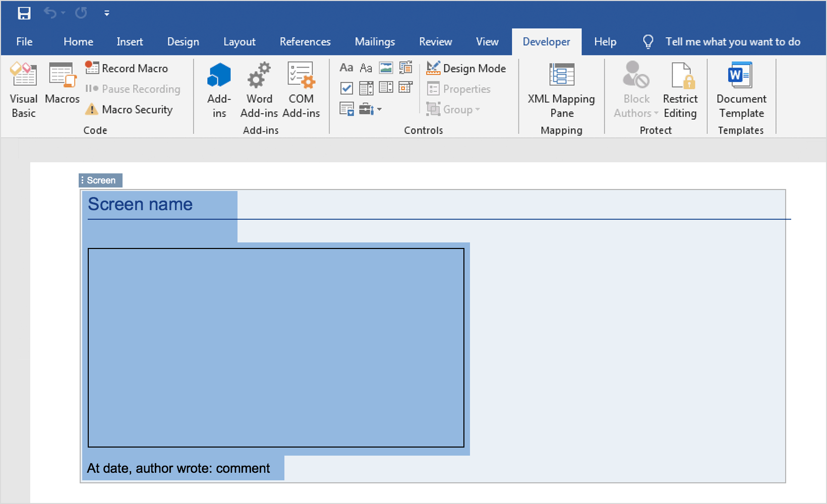The height and width of the screenshot is (504, 827).
Task: Open the XML Mapping Pane
Action: pos(561,90)
